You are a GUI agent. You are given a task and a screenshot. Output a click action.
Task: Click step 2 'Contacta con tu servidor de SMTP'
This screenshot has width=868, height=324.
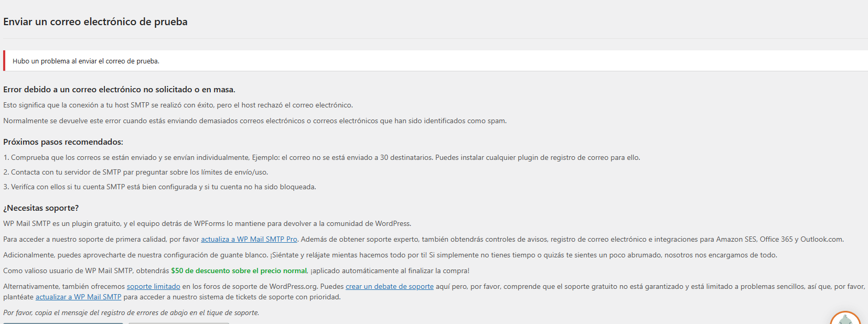click(x=136, y=172)
